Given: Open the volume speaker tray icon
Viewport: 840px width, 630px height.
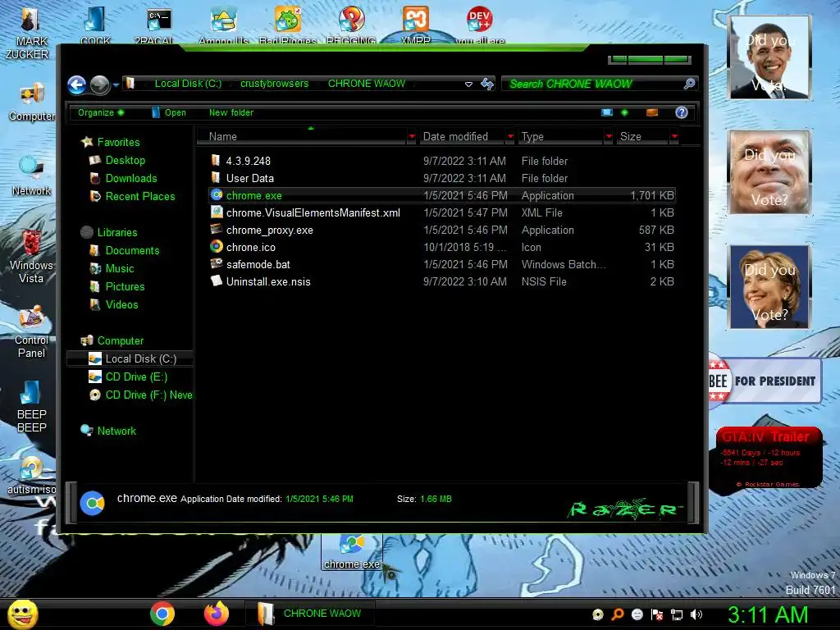Looking at the screenshot, I should 696,614.
